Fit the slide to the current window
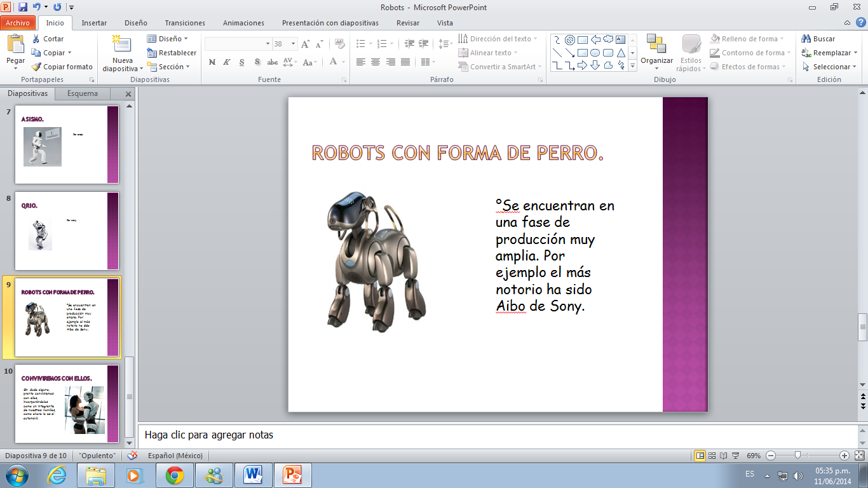The height and width of the screenshot is (488, 868). (x=859, y=456)
